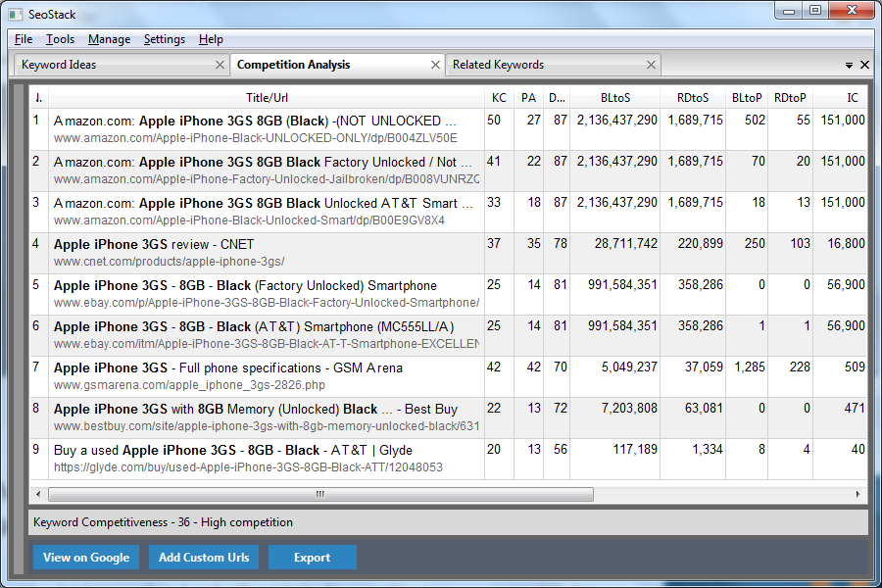Click the bestbuy.com URL in row 8
The height and width of the screenshot is (588, 882).
(266, 426)
